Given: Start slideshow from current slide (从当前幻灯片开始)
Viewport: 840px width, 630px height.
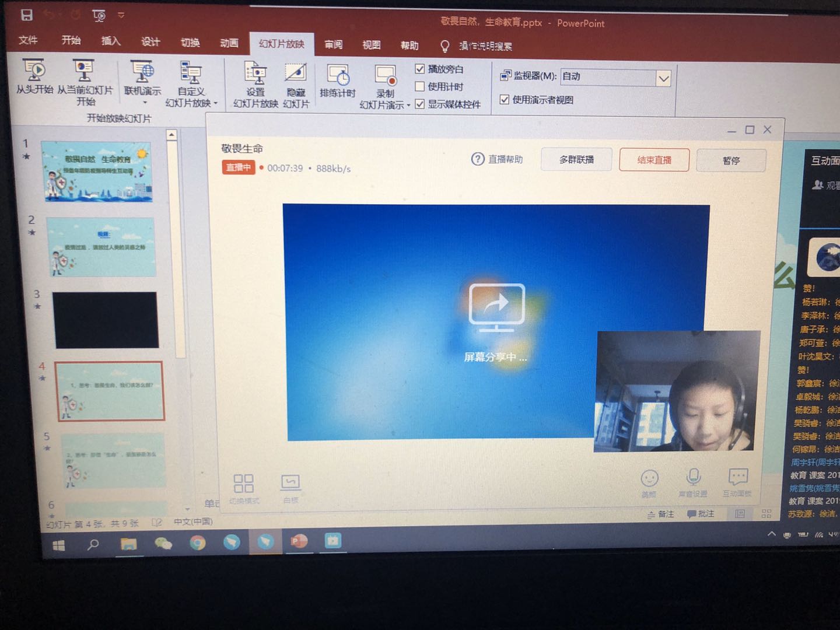Looking at the screenshot, I should 85,82.
